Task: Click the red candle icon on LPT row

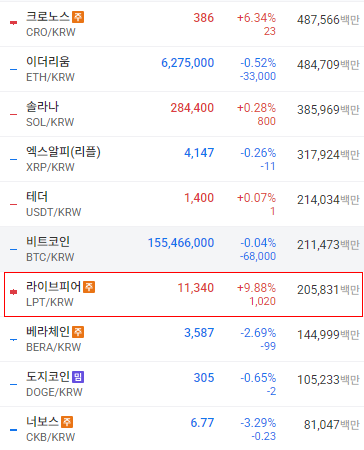Action: point(13,292)
